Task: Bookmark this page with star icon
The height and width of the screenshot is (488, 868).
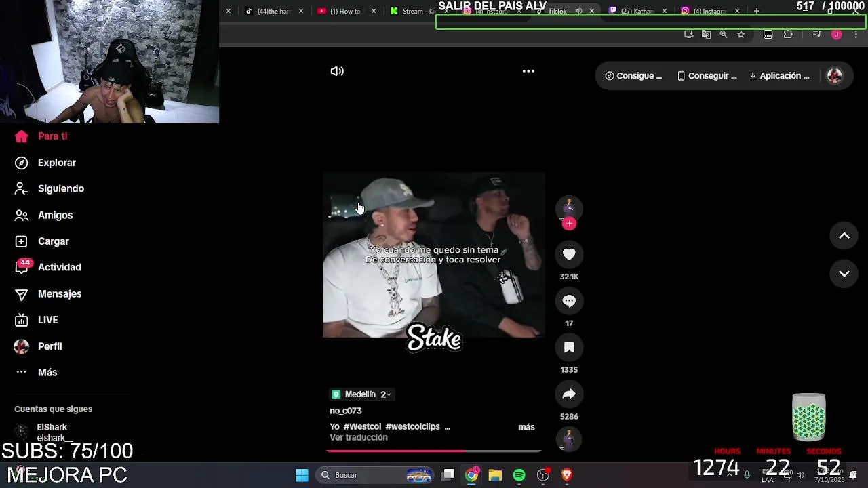Action: [741, 34]
